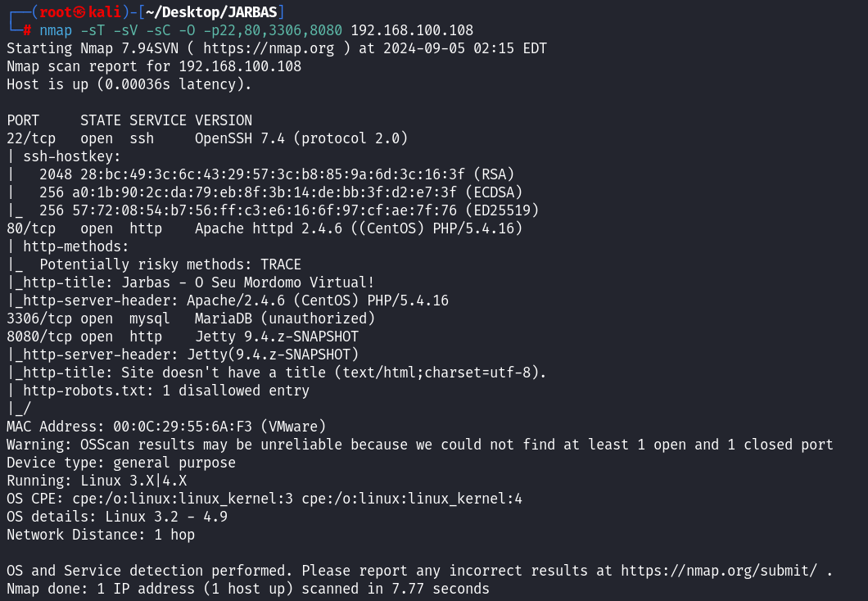Click the 80/tcp port entry
Viewport: 868px width, 601px height.
(x=31, y=229)
